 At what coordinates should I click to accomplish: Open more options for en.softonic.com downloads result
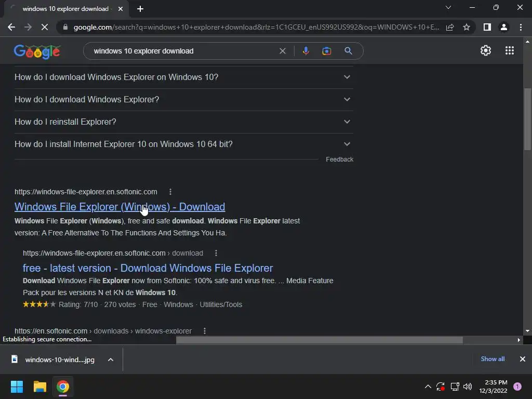pos(204,331)
